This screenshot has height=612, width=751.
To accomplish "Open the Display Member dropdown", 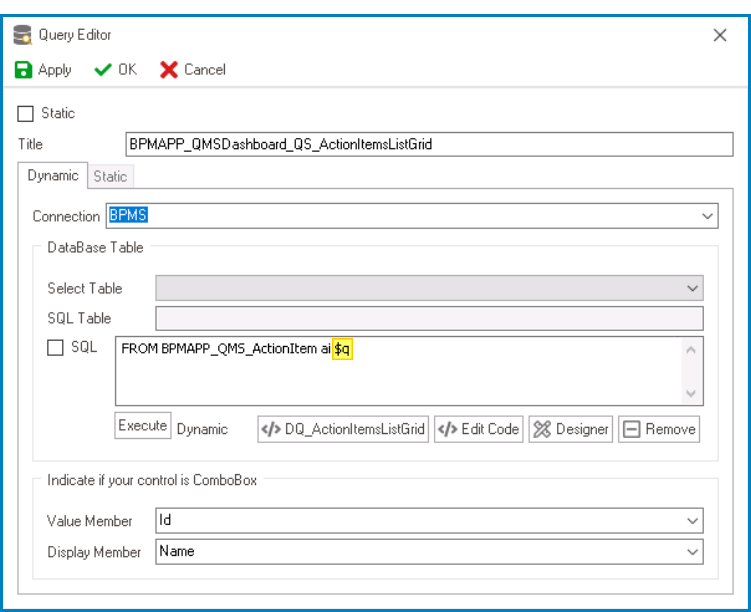I will (x=692, y=552).
